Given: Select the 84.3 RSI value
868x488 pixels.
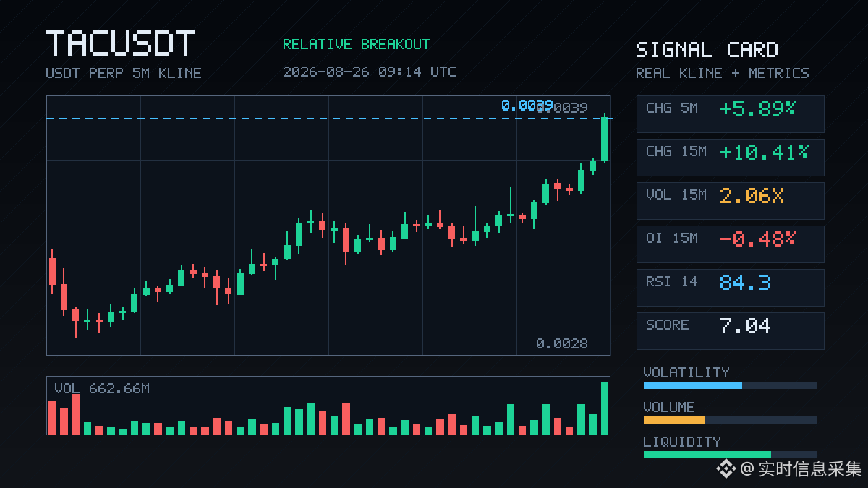Looking at the screenshot, I should pyautogui.click(x=745, y=282).
